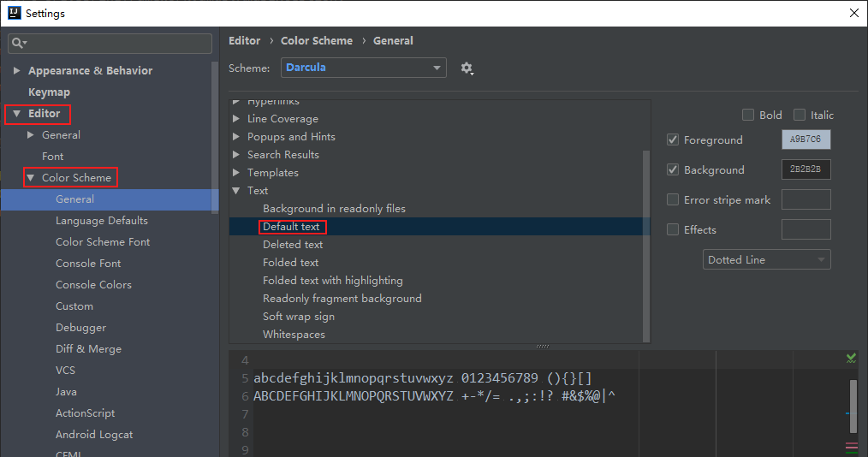Open VCS color settings

tap(65, 371)
